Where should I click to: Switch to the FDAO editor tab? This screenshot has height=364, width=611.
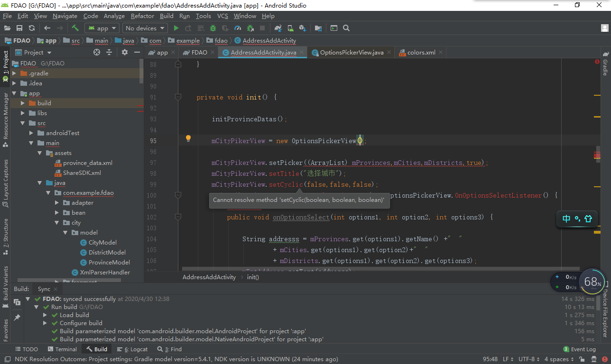pos(199,52)
